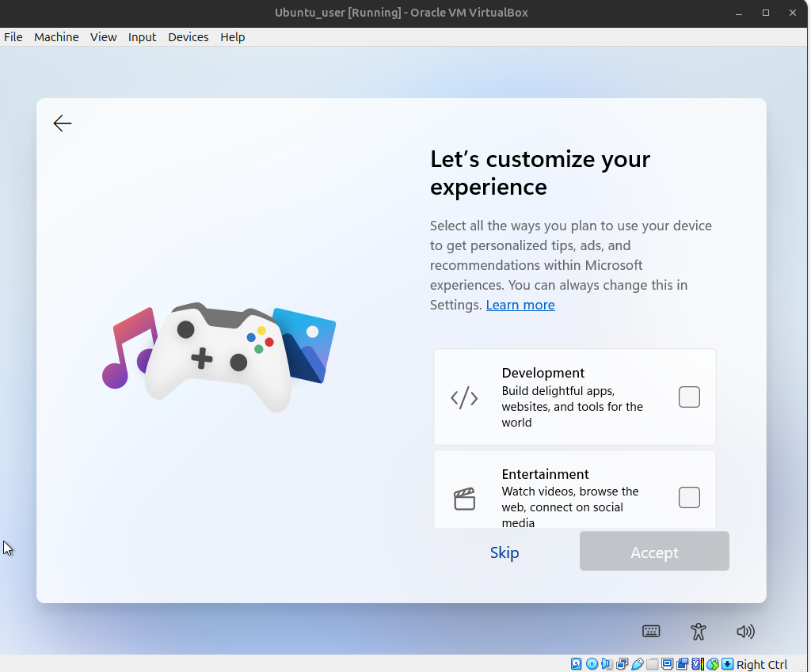Screen dimensions: 811x672
Task: Minimize the VirtualBox window
Action: pos(739,13)
